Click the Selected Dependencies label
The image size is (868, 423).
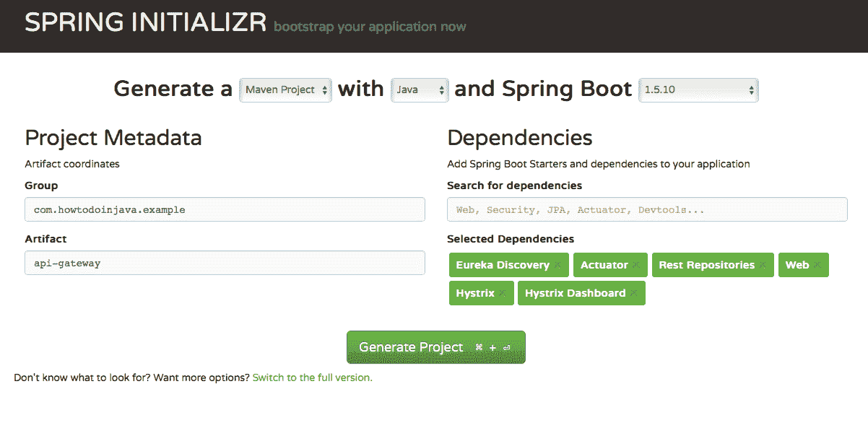[511, 239]
